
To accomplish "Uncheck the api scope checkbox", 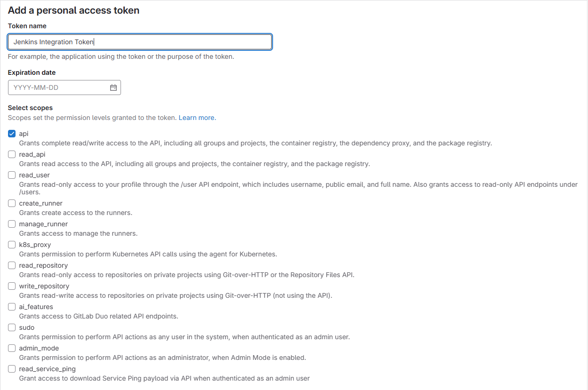I will [x=12, y=134].
